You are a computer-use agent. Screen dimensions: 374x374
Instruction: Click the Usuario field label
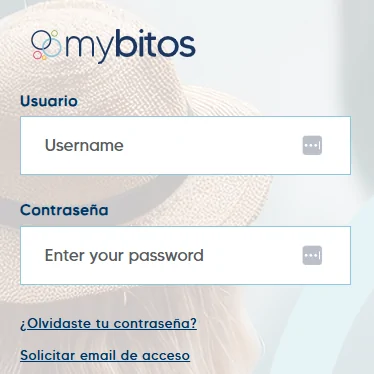coord(49,101)
